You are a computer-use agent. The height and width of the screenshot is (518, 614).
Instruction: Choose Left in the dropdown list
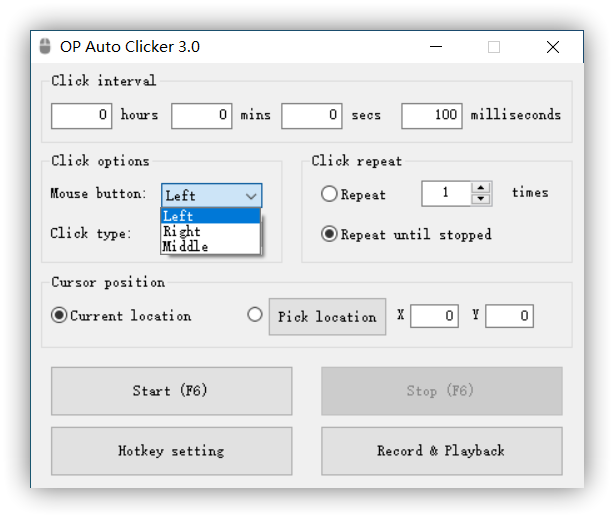210,216
